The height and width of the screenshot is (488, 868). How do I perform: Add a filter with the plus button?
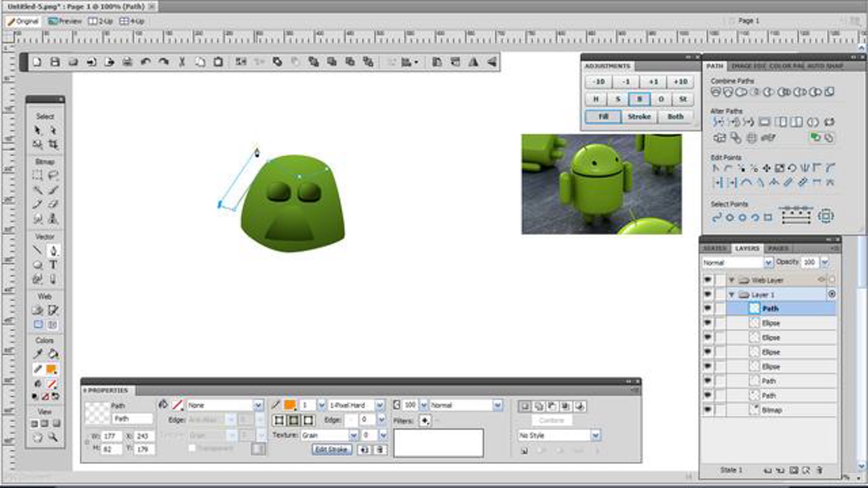(425, 421)
